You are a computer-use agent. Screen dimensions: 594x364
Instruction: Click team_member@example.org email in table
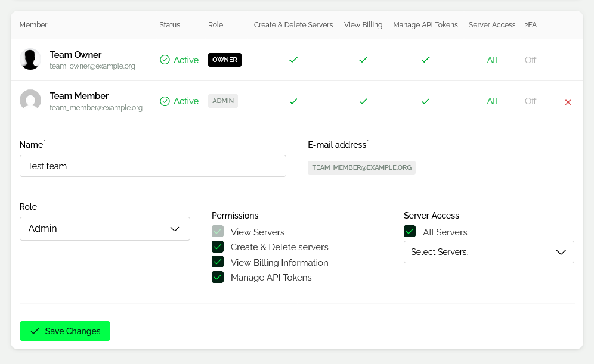pos(96,107)
